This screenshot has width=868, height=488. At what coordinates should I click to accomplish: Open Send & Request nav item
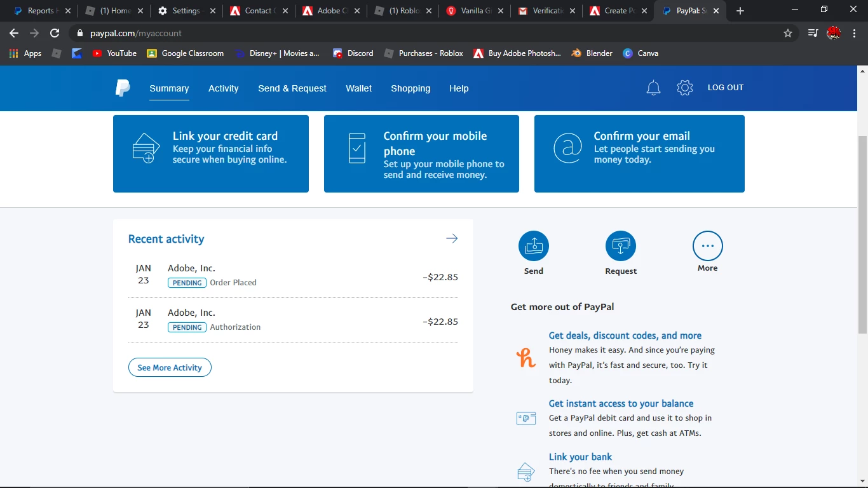[292, 88]
